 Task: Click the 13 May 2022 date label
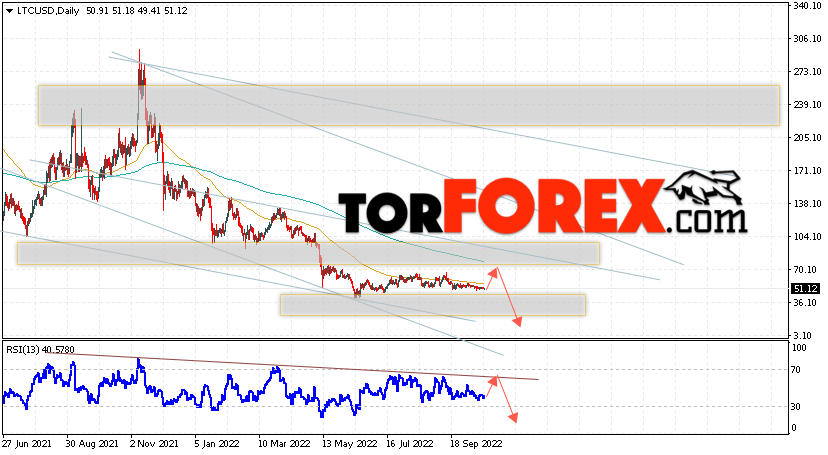[352, 444]
